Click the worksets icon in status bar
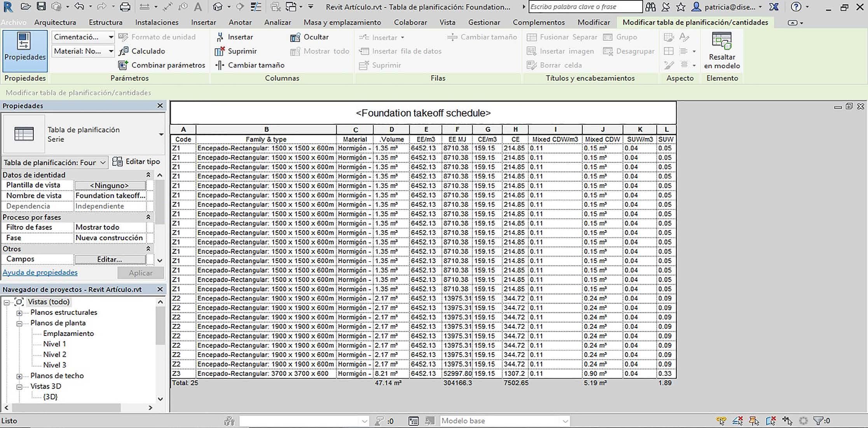 (x=229, y=421)
